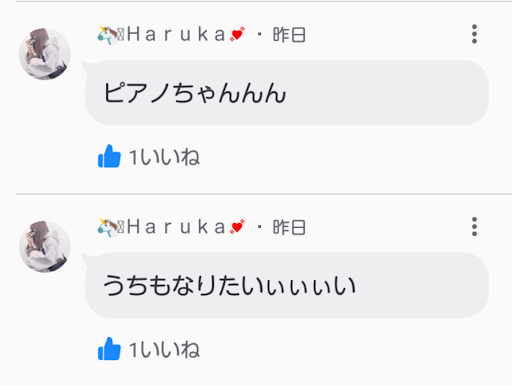View 1いいね count under ピアノちゃんんん
The image size is (512, 386).
[164, 157]
